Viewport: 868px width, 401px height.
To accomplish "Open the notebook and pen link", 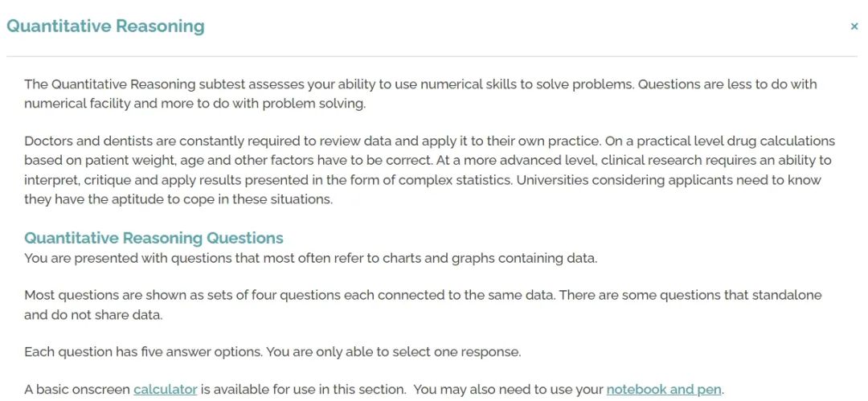I will (664, 390).
